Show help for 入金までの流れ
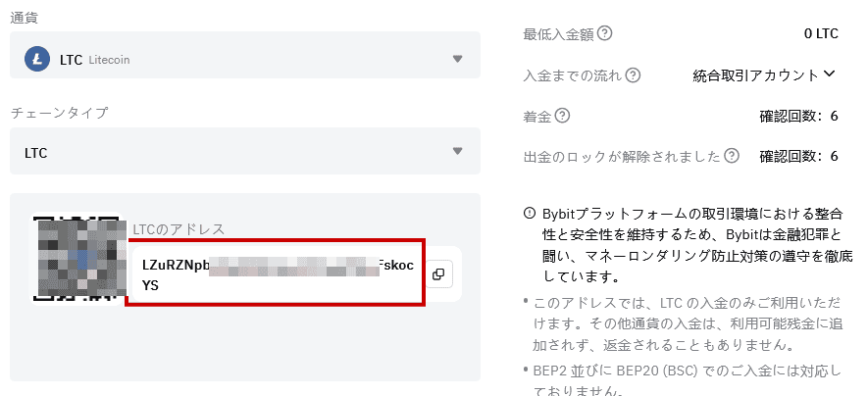868x396 pixels. (634, 74)
